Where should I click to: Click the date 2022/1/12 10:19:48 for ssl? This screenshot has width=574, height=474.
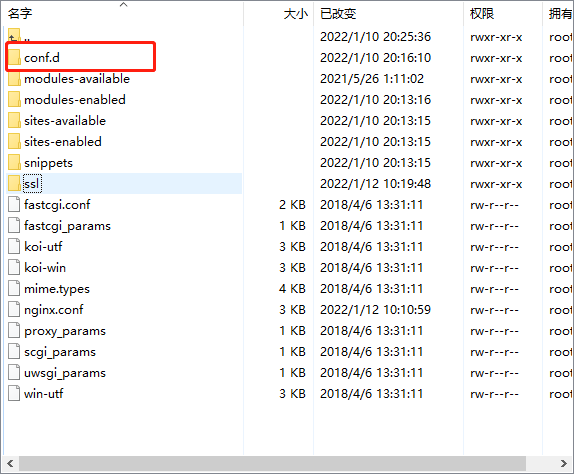(376, 183)
